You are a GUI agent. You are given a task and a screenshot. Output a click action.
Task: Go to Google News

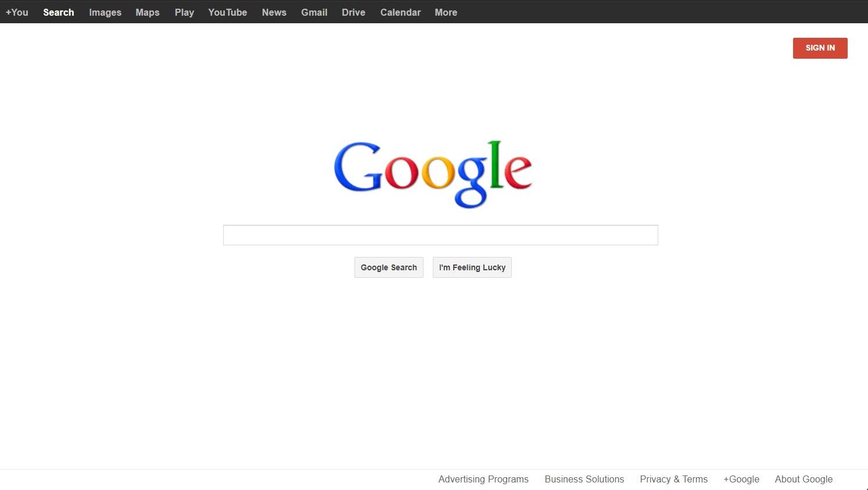click(274, 12)
